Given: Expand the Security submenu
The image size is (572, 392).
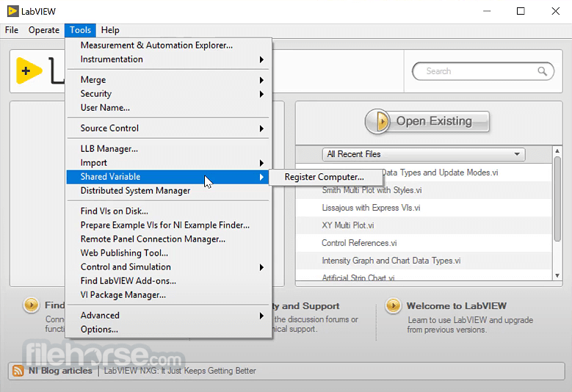Looking at the screenshot, I should pyautogui.click(x=168, y=94).
